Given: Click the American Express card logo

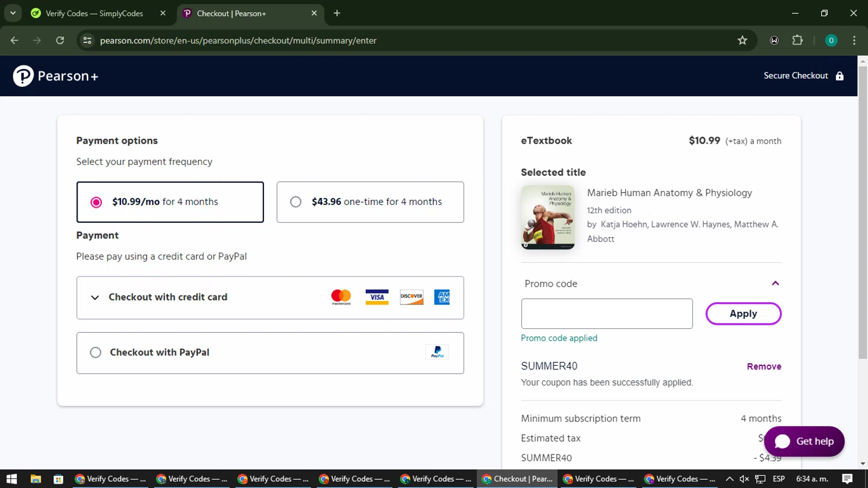Looking at the screenshot, I should tap(442, 297).
